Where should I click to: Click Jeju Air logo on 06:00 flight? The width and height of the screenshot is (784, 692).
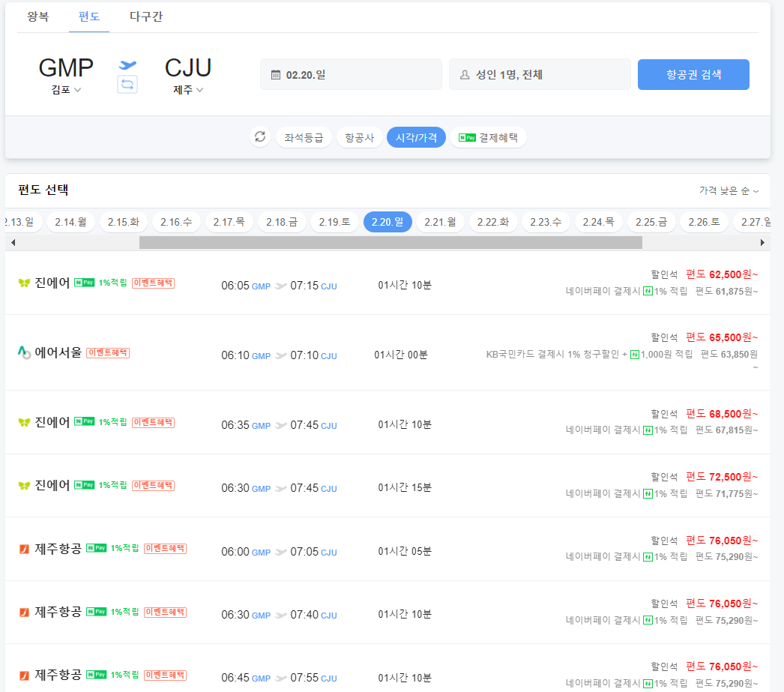coord(24,549)
